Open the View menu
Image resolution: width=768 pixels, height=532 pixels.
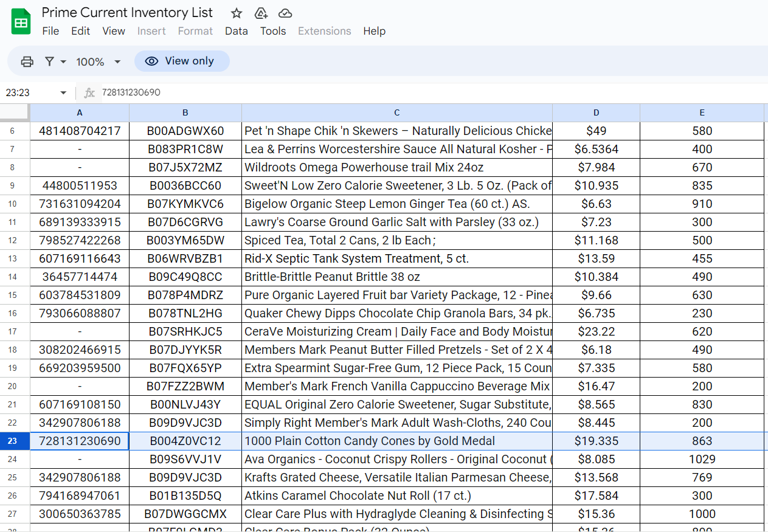pyautogui.click(x=114, y=31)
